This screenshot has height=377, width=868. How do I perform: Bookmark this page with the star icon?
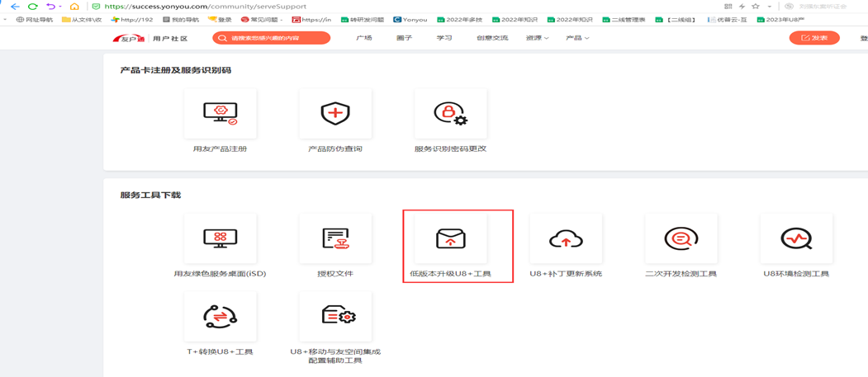[755, 7]
